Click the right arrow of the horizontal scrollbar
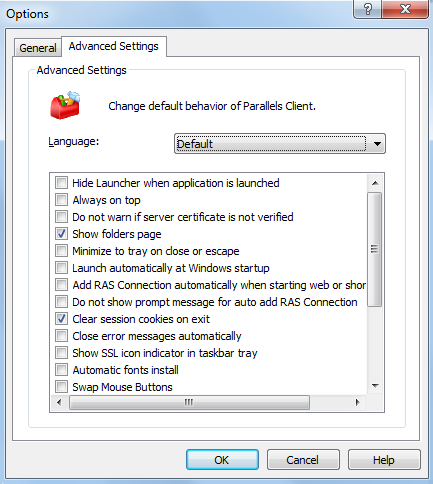 [357, 402]
